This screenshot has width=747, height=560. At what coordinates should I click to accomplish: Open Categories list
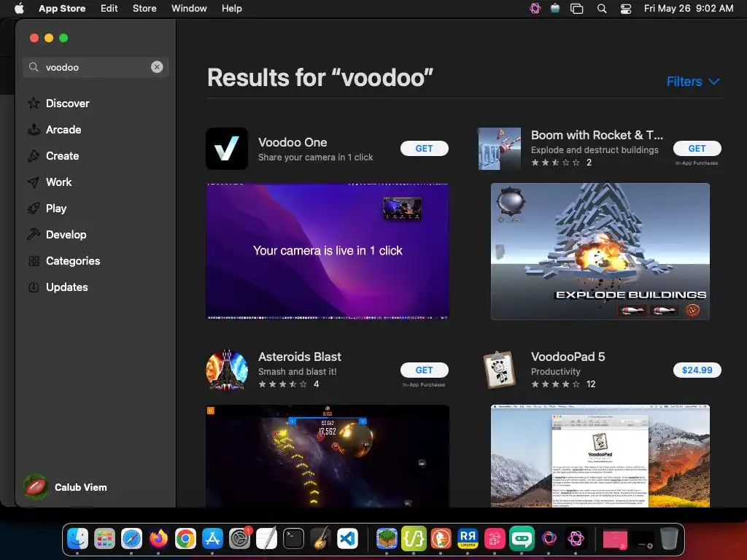72,260
